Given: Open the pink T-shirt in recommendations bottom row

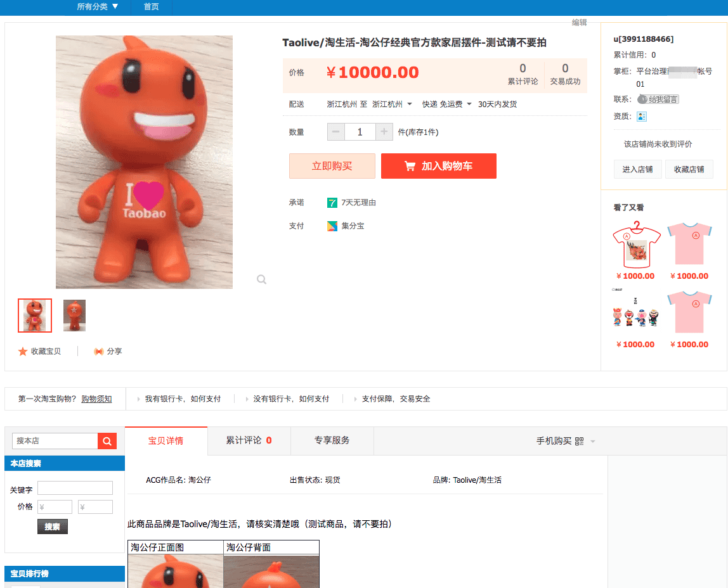Looking at the screenshot, I should point(689,312).
